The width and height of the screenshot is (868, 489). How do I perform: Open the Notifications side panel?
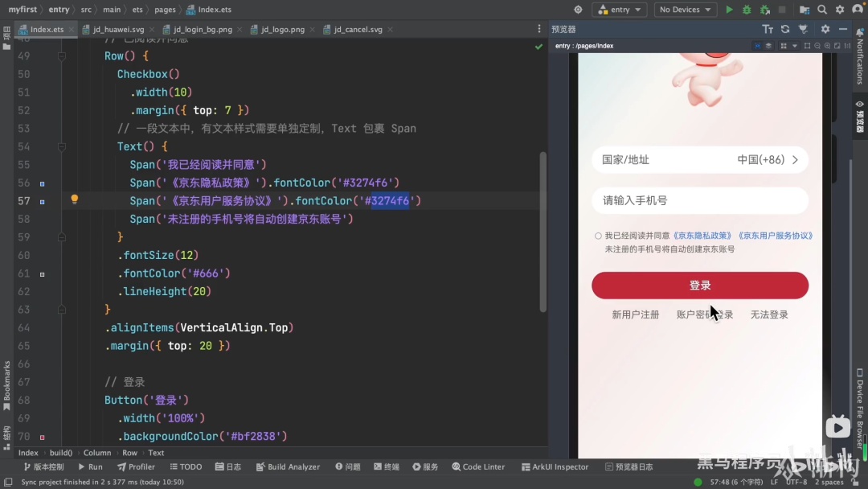860,56
